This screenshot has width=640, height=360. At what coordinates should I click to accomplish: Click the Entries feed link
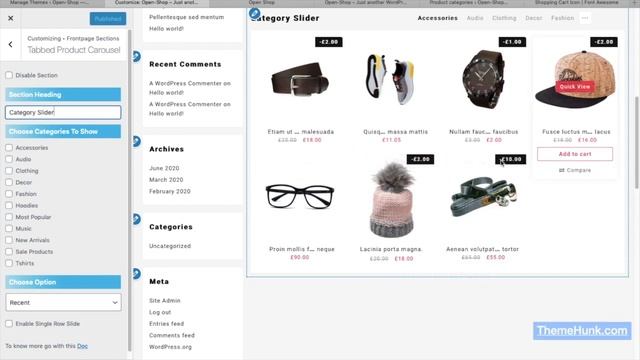(x=167, y=324)
